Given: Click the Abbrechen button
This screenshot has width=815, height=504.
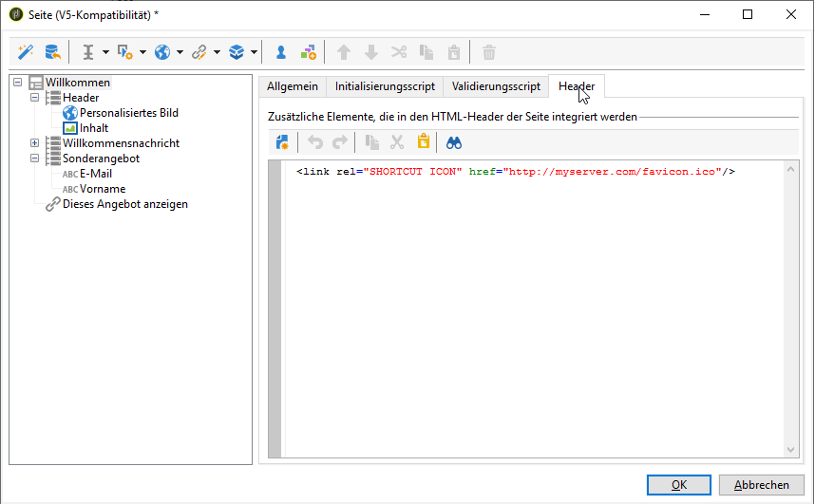Looking at the screenshot, I should click(762, 485).
